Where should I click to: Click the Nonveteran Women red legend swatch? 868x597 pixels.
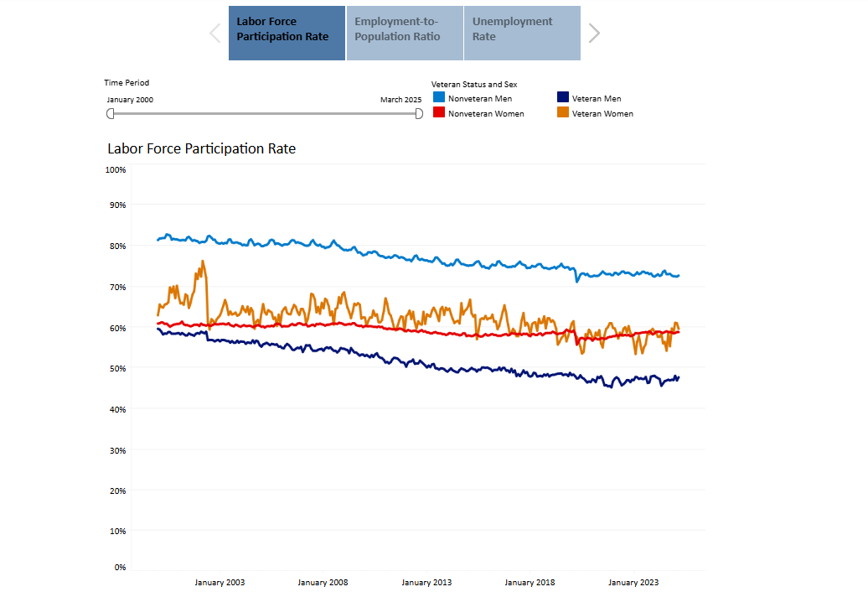[439, 113]
